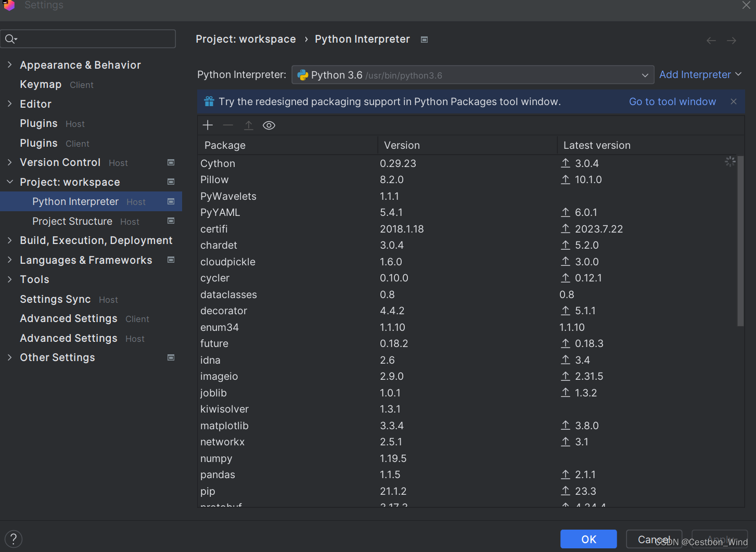Sort by Package column header
The image size is (756, 552).
(288, 145)
